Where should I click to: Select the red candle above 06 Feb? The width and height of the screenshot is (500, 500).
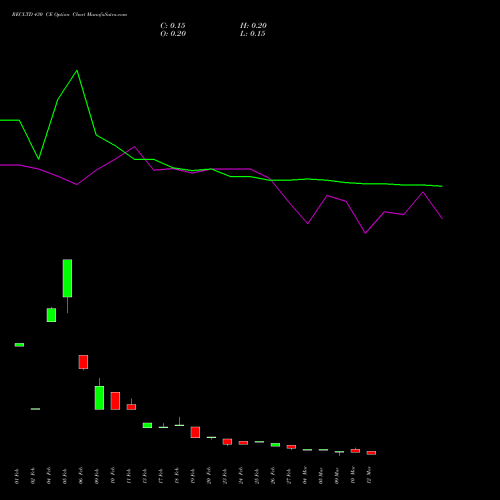click(x=83, y=362)
